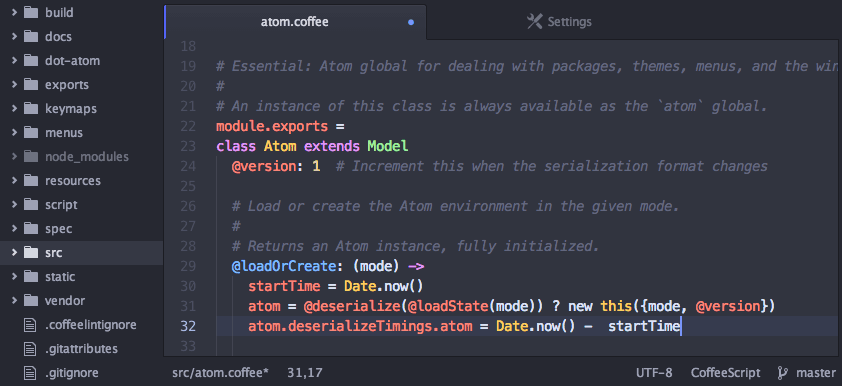The image size is (842, 386).
Task: Switch to the atom.coffee tab
Action: [295, 22]
